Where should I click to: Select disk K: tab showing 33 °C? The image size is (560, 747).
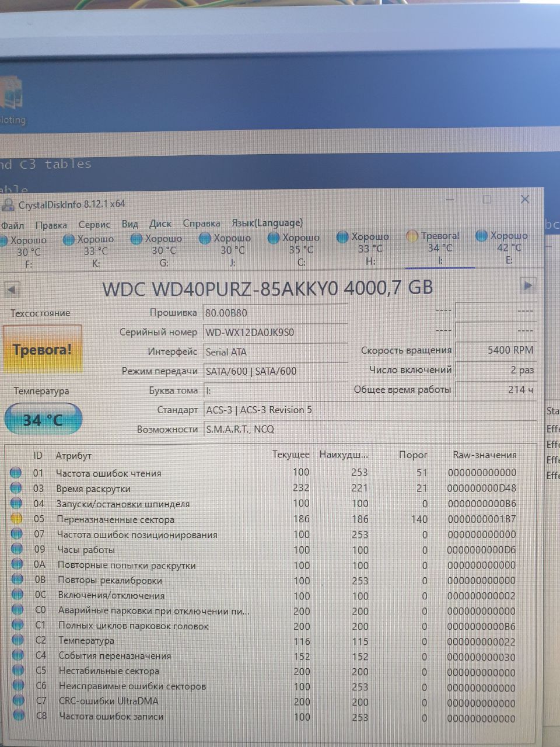(x=91, y=251)
